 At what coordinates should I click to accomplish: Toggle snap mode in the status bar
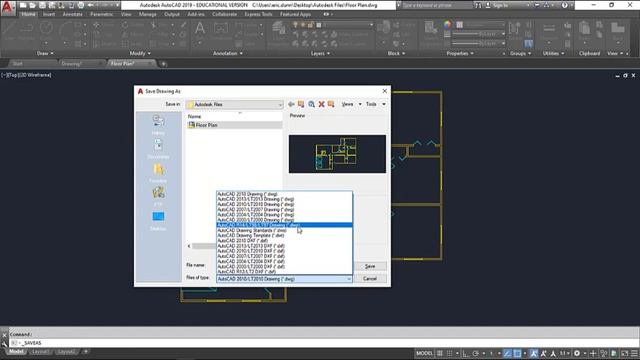point(449,353)
